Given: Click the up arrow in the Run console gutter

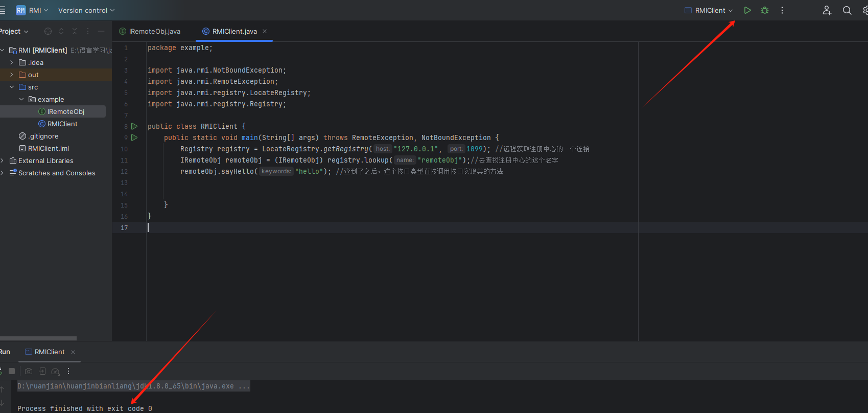Looking at the screenshot, I should click(x=2, y=389).
